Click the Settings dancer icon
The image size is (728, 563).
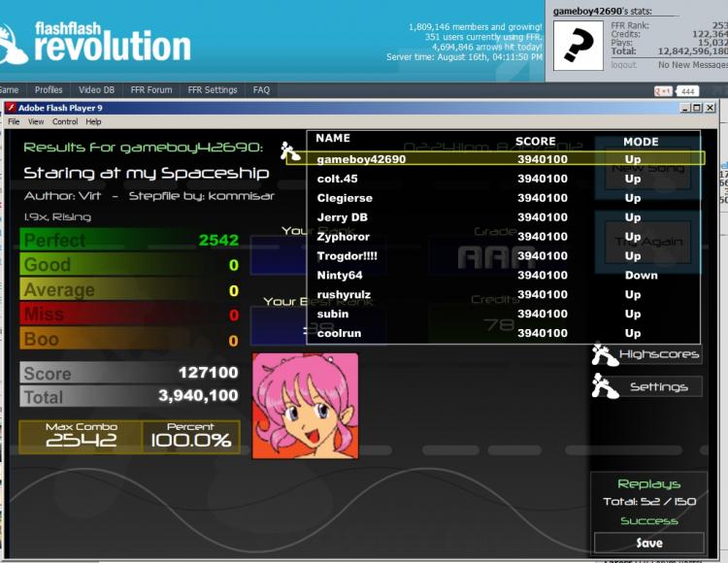[605, 386]
